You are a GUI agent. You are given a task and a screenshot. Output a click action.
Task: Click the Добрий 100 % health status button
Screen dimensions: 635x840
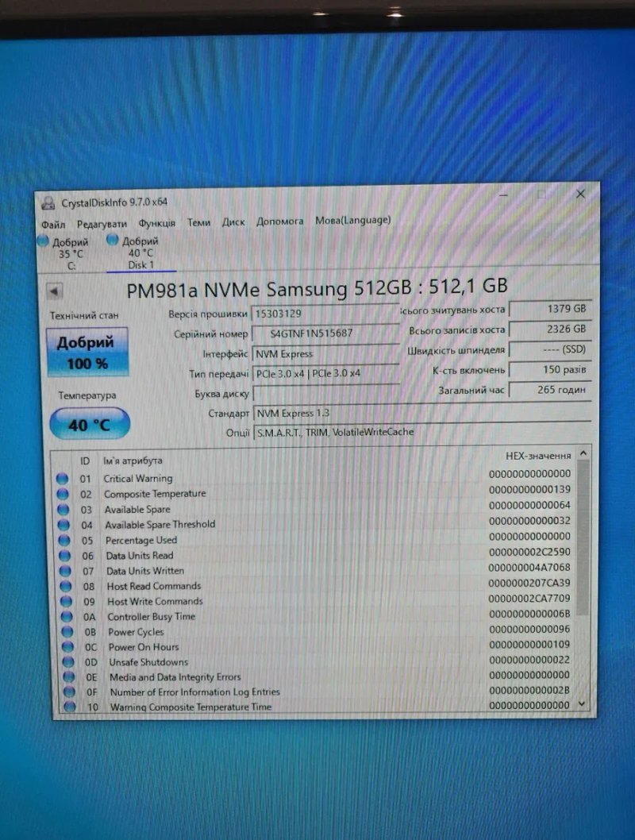(x=87, y=352)
